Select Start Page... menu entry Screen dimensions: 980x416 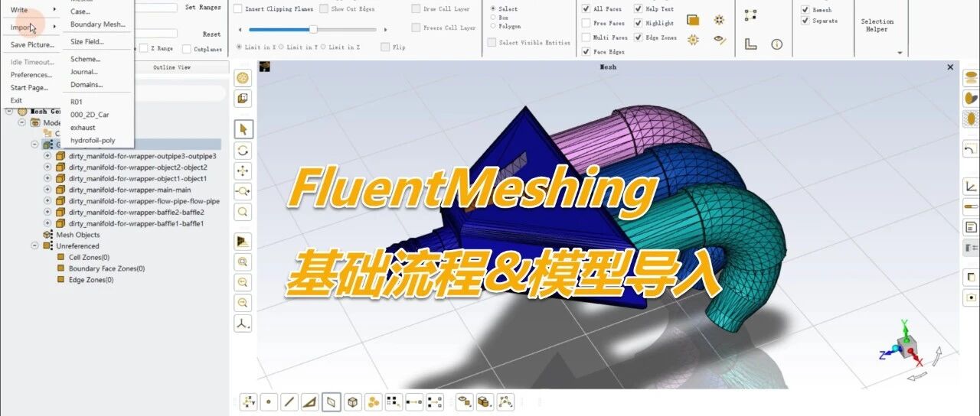tap(29, 88)
